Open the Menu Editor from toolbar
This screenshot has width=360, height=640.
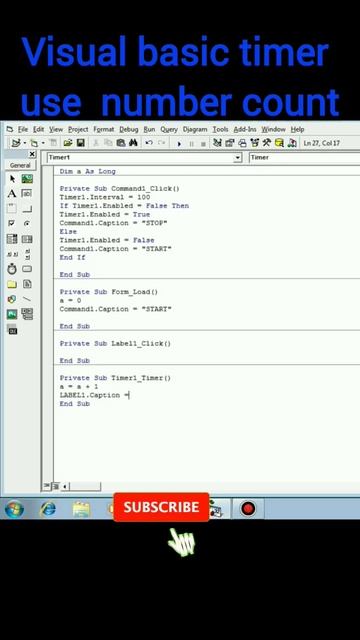(53, 143)
